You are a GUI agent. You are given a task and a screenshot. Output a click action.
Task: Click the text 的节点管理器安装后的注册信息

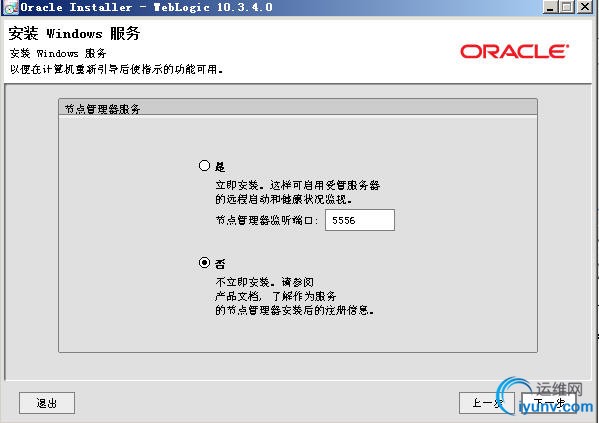pos(294,310)
